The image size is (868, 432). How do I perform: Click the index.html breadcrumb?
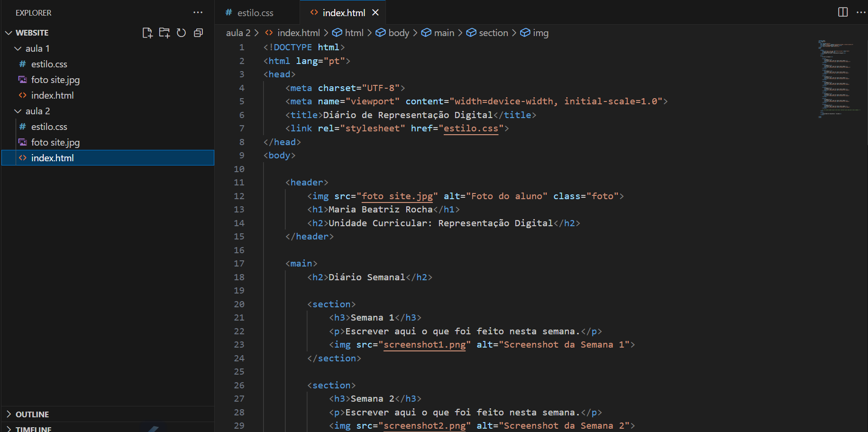293,33
